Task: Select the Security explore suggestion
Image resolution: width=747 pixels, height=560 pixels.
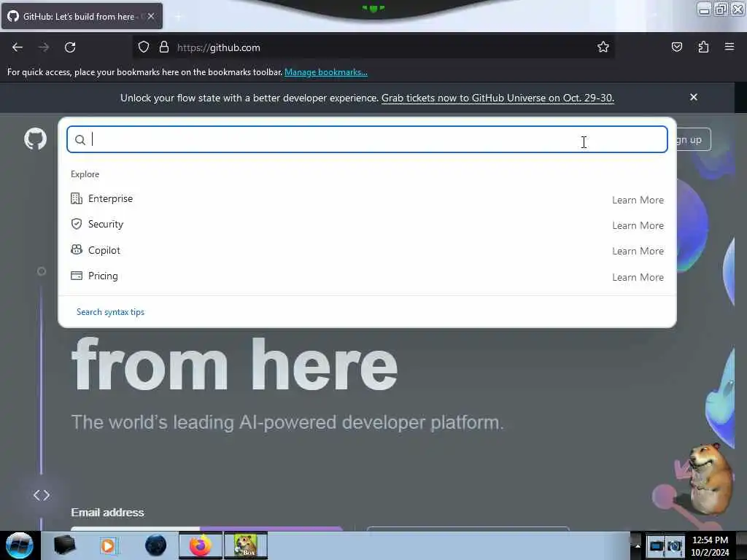Action: click(367, 225)
